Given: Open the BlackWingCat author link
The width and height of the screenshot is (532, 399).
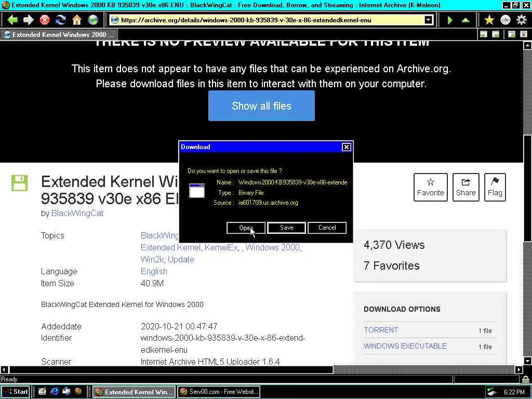Looking at the screenshot, I should 77,213.
